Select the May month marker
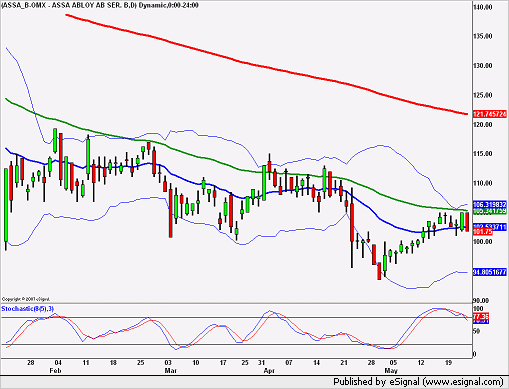 tap(391, 371)
